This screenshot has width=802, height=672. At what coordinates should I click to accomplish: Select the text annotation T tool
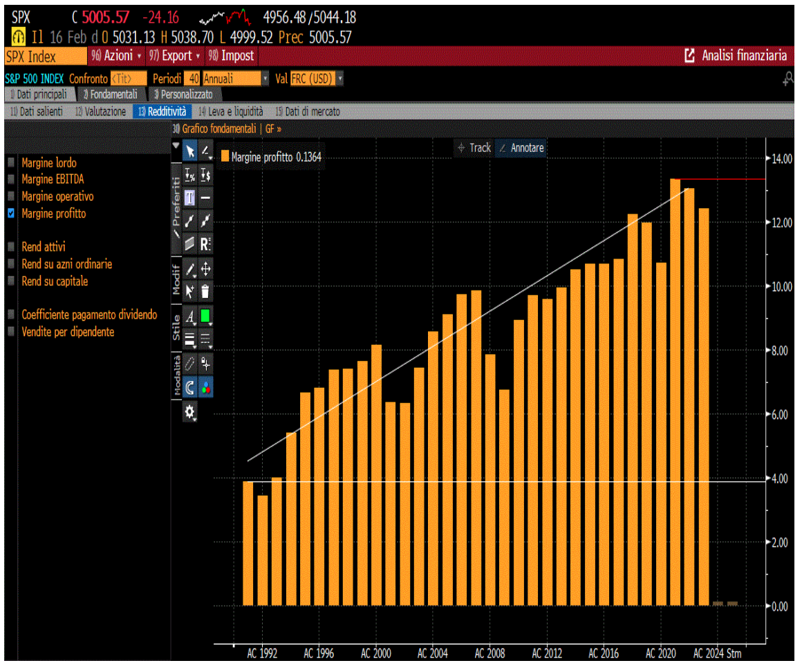point(189,198)
